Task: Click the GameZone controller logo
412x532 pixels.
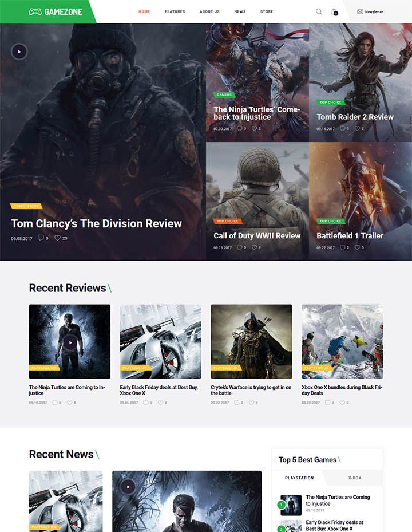Action: [x=56, y=12]
